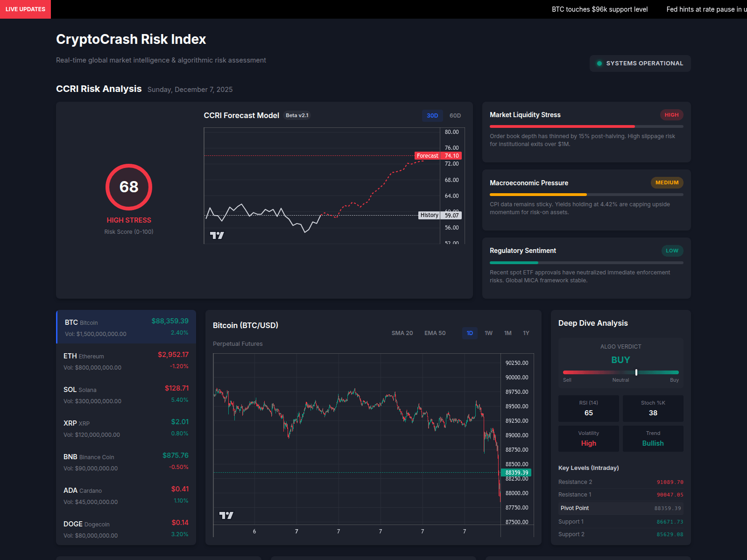Click the LIVE UPDATES badge
The image size is (747, 560).
point(25,9)
